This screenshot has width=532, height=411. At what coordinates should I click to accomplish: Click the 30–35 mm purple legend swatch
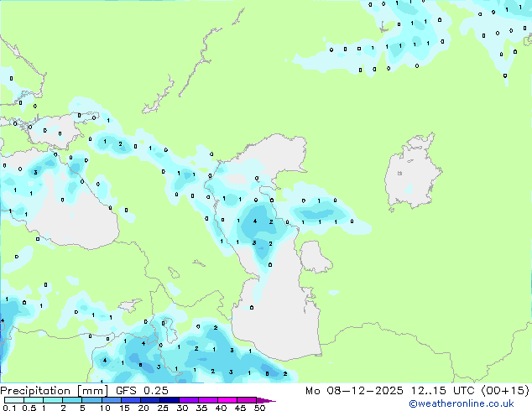point(189,400)
